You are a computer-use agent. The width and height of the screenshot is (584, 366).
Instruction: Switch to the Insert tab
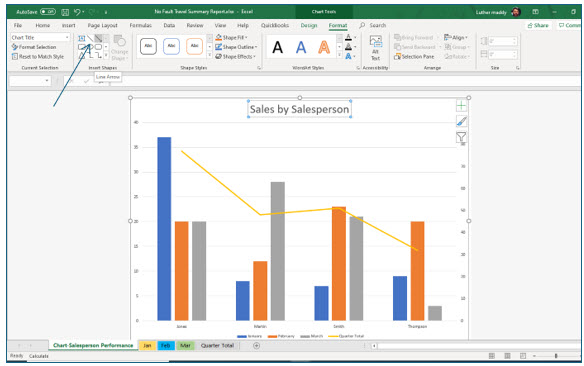point(69,25)
